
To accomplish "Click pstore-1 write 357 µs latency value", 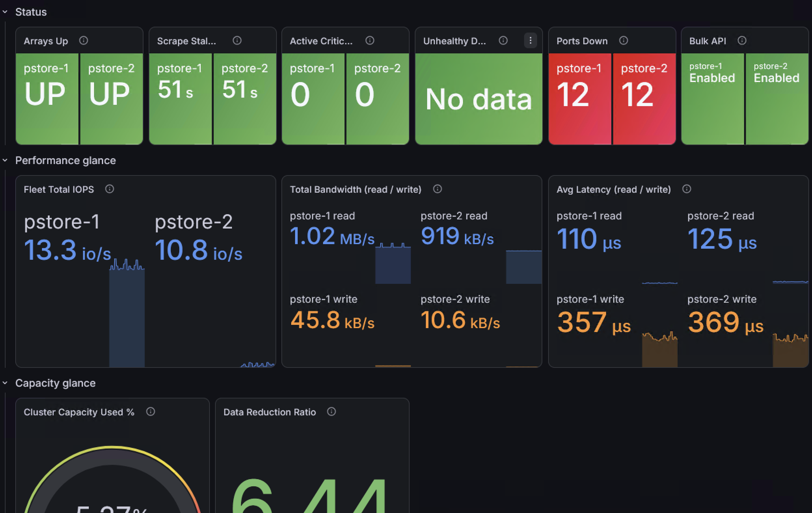I will coord(593,323).
